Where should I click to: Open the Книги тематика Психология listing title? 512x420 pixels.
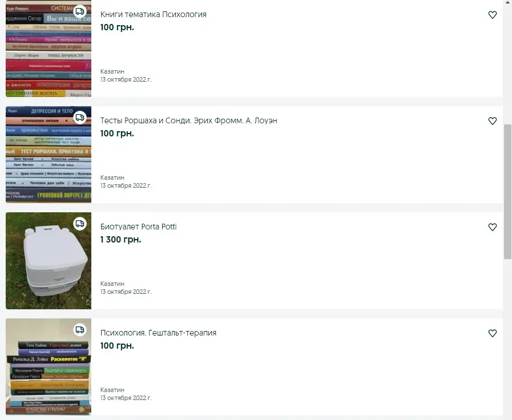pos(153,14)
